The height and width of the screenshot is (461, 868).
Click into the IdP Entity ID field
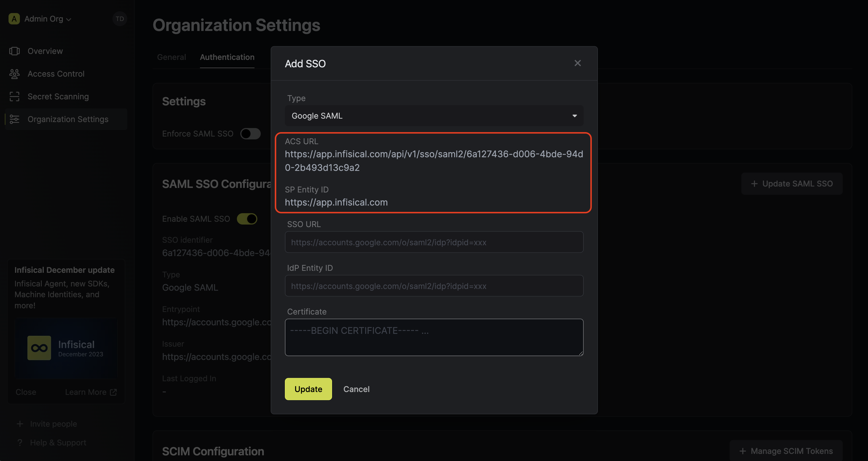[x=434, y=286]
